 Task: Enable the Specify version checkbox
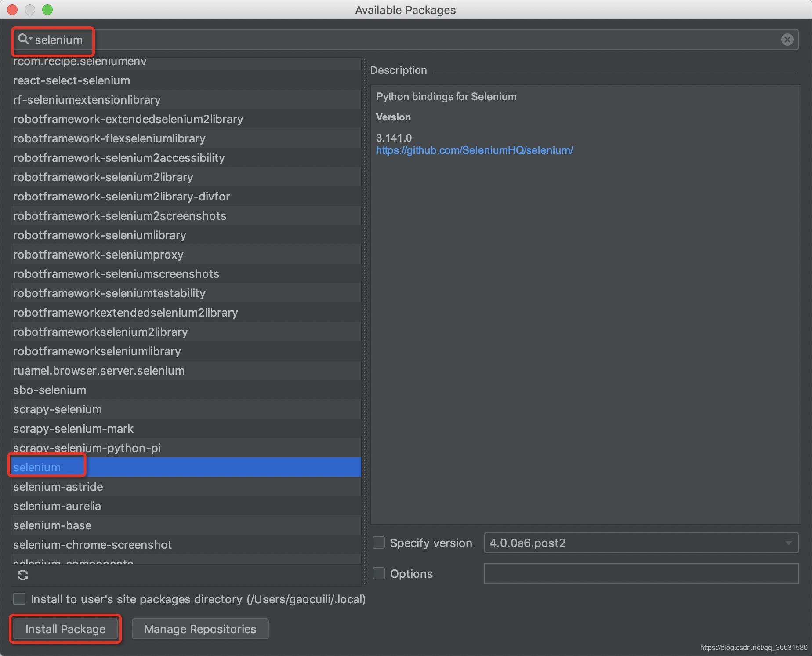pyautogui.click(x=378, y=543)
